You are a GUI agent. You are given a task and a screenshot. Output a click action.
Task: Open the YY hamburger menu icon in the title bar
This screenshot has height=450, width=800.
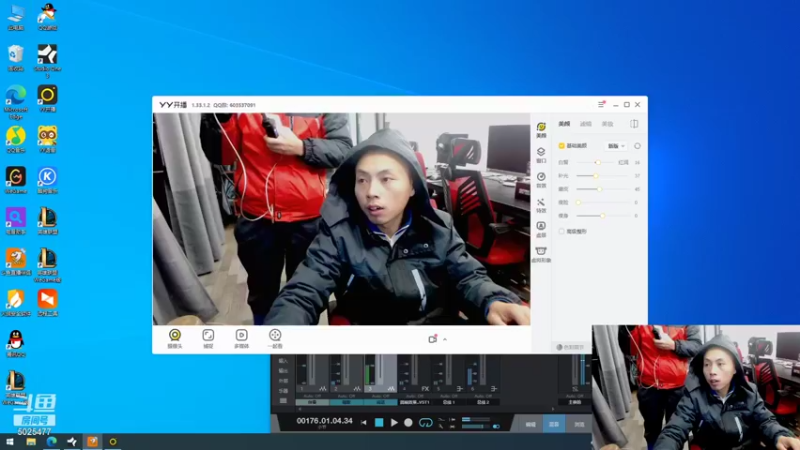(x=601, y=105)
